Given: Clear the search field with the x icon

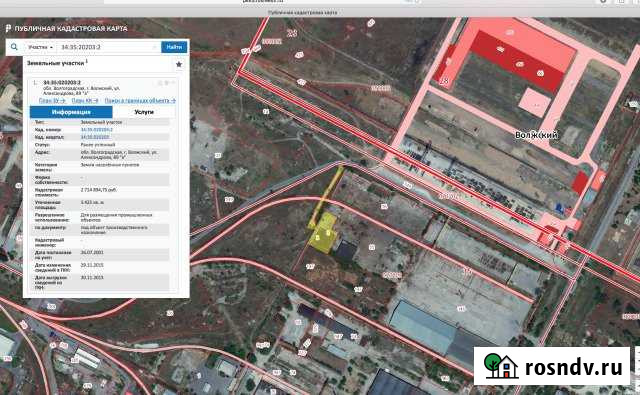Looking at the screenshot, I should coord(155,47).
